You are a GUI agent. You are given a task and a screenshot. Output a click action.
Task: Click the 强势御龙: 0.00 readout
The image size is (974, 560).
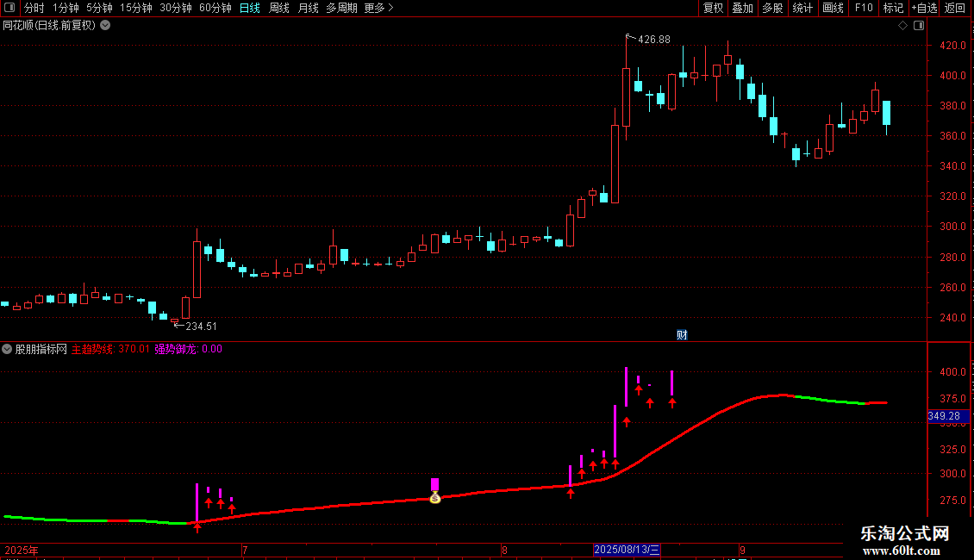pos(188,349)
